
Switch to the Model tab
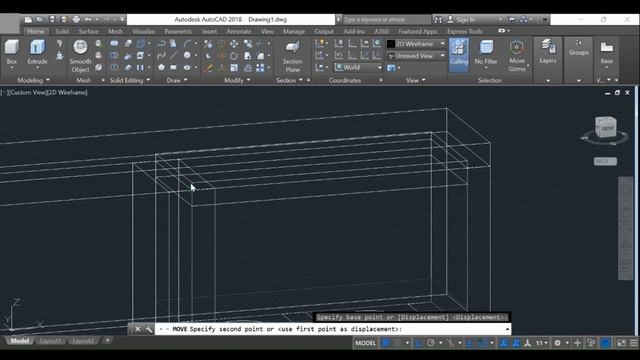[20, 341]
